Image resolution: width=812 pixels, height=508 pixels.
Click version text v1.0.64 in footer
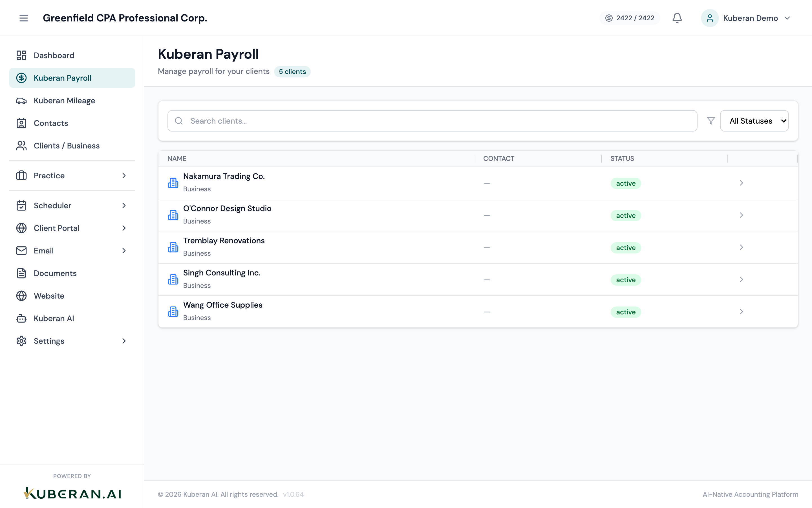point(293,494)
